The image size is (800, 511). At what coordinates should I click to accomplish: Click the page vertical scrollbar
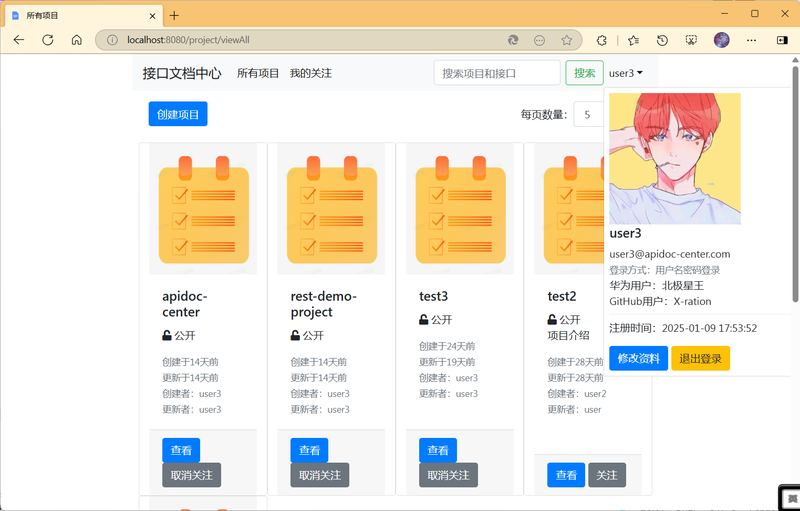(795, 184)
